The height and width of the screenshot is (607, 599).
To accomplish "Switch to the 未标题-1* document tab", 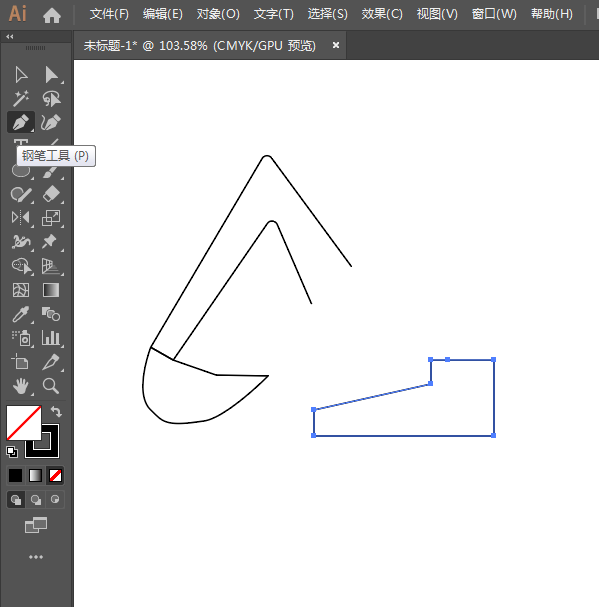I will point(199,46).
